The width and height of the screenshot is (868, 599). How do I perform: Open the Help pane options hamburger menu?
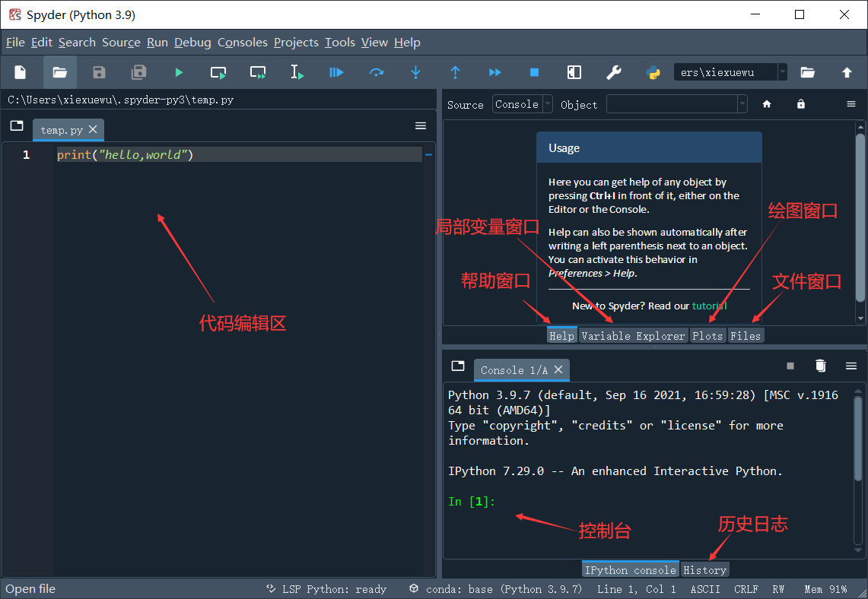pos(851,104)
